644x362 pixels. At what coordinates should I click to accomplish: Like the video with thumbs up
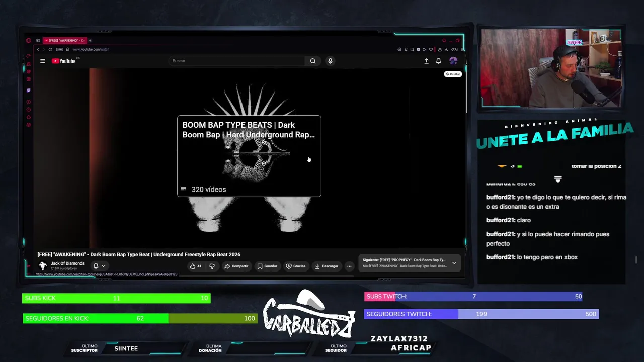(196, 266)
